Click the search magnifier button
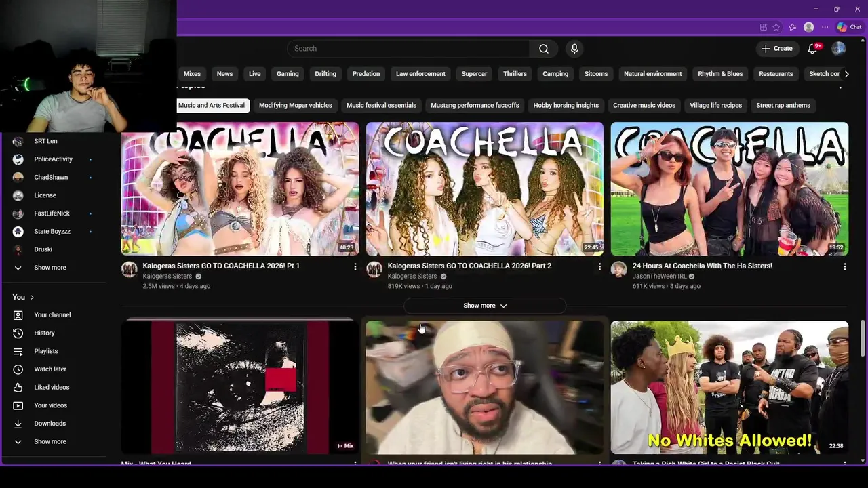The image size is (868, 488). click(x=543, y=49)
